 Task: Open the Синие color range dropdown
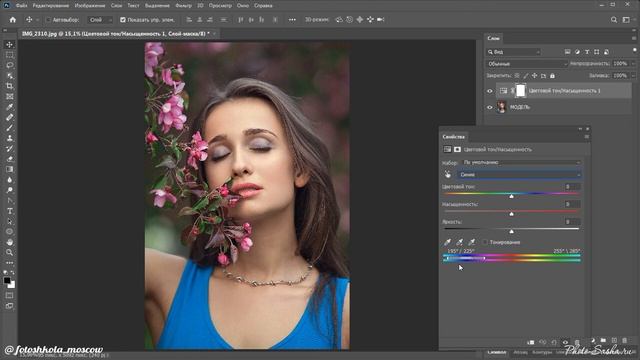pyautogui.click(x=519, y=175)
